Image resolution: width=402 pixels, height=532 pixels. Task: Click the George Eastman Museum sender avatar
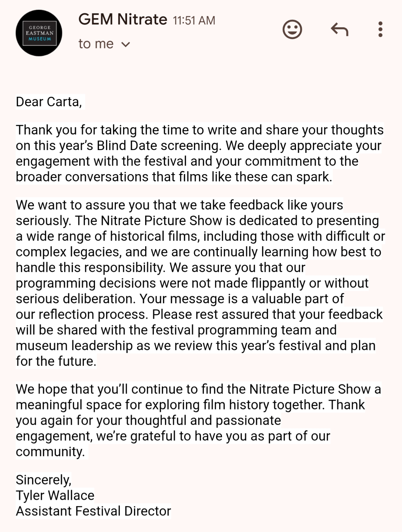[39, 33]
